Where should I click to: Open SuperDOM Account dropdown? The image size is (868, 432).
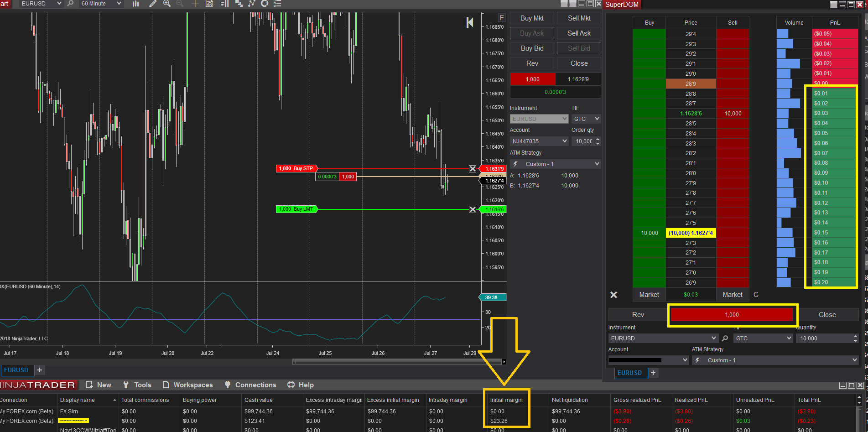click(x=648, y=360)
